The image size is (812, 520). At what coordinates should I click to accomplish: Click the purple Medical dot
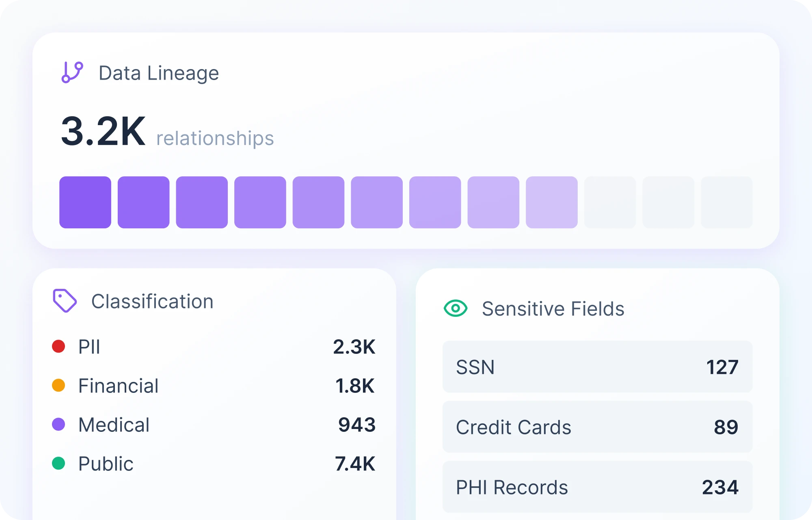tap(58, 424)
